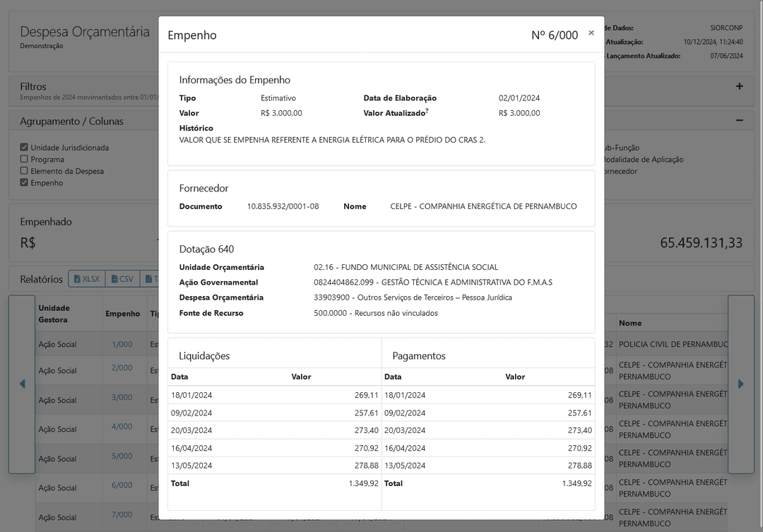Click Liquidações total 1.349,92

(x=364, y=483)
